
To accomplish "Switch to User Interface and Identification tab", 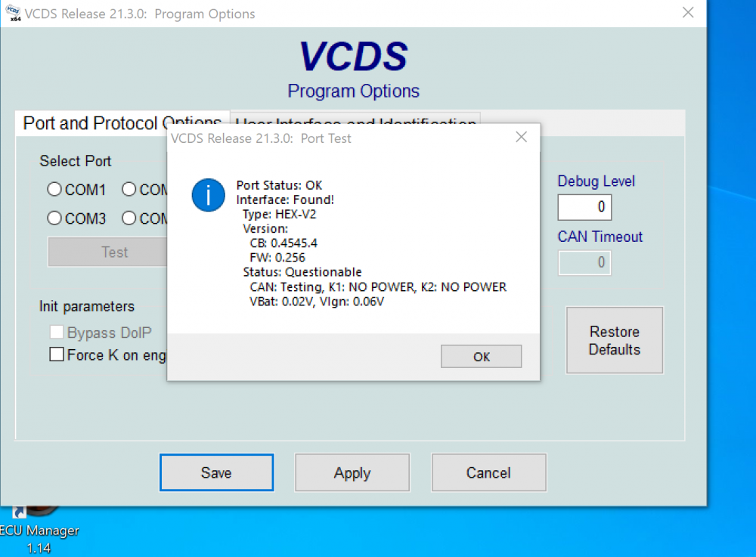I will pyautogui.click(x=355, y=120).
